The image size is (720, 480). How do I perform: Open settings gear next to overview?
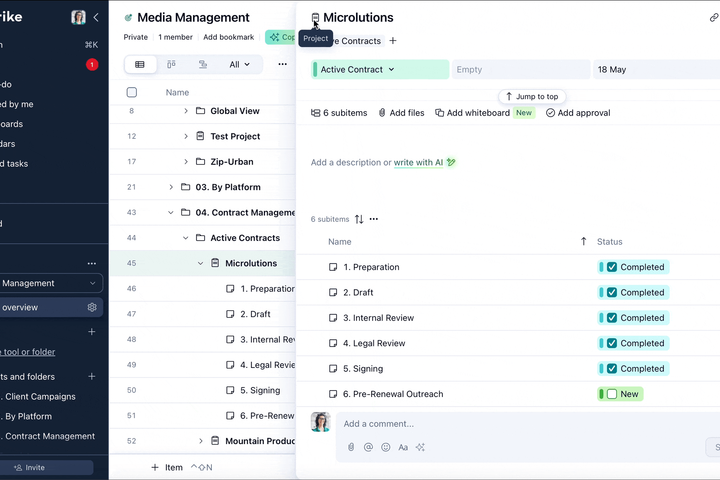coord(92,307)
